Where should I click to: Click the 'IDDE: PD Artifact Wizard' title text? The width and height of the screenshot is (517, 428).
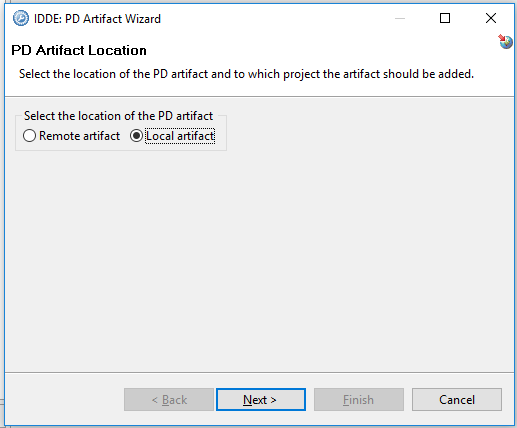(x=97, y=19)
